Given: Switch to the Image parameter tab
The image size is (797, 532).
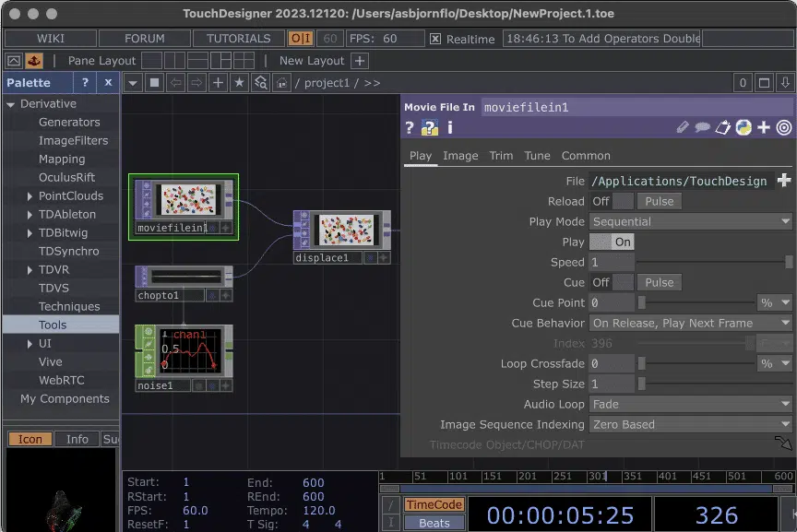Looking at the screenshot, I should 460,156.
